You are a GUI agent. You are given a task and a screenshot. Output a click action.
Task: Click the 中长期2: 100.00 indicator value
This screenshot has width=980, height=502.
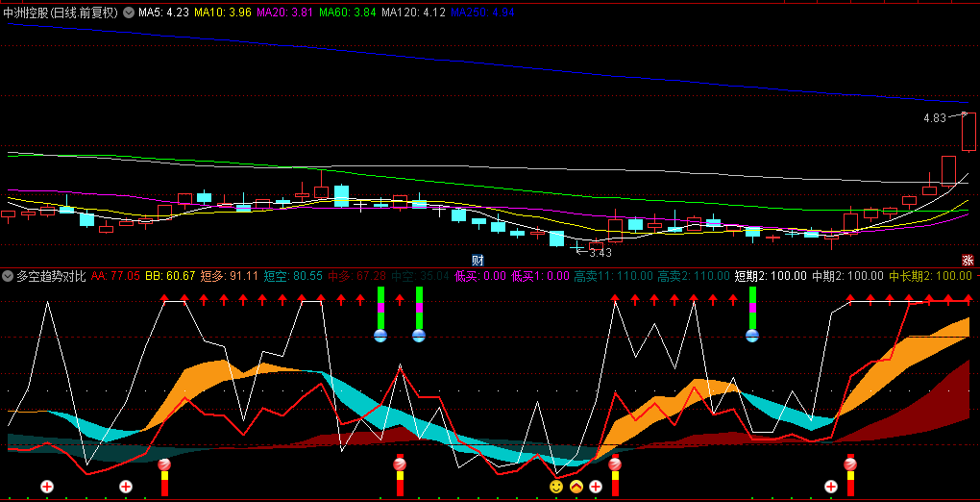pos(931,276)
